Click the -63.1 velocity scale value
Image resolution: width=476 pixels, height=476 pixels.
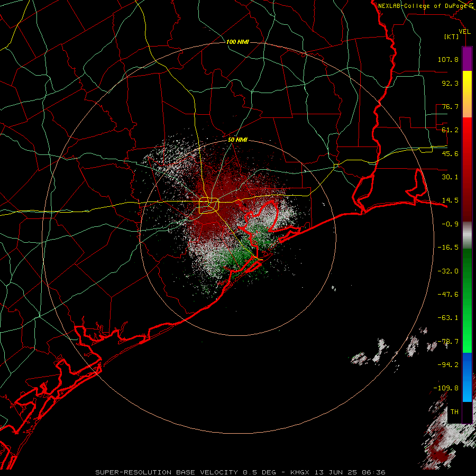point(448,318)
